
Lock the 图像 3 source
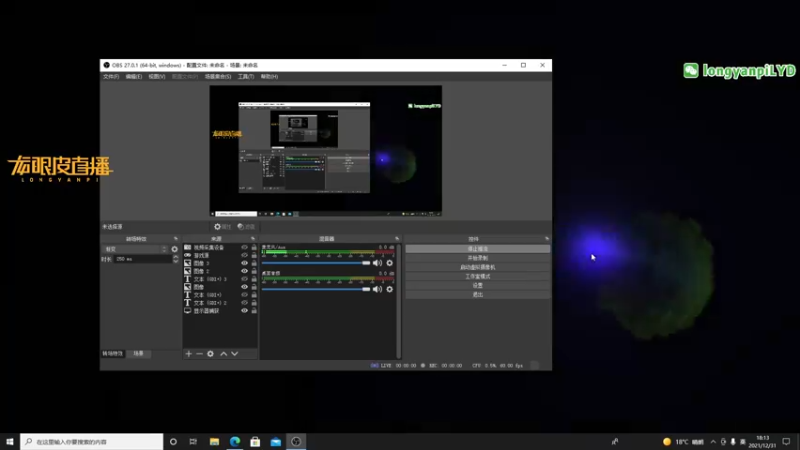coord(254,263)
